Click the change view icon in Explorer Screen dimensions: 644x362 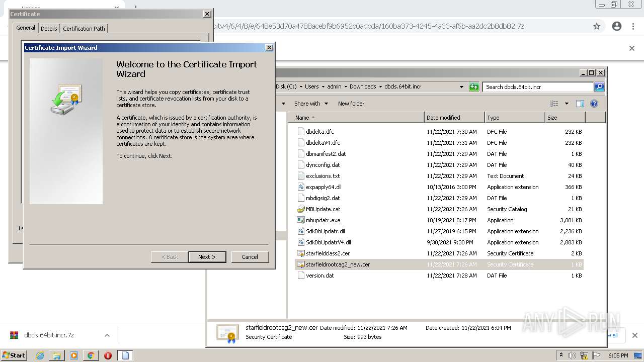[554, 104]
